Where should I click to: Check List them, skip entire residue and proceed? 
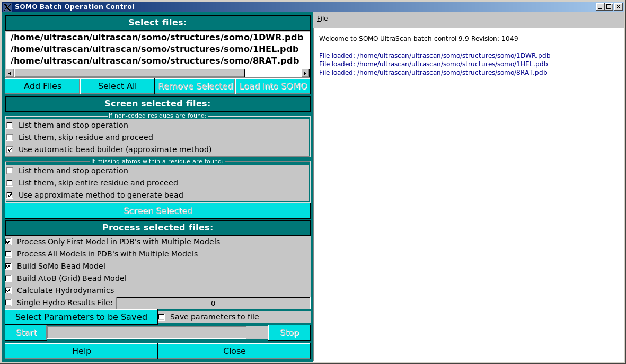9,183
